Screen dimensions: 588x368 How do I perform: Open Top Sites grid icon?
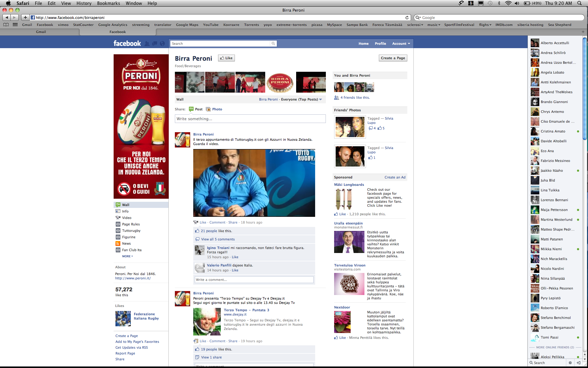pos(15,25)
